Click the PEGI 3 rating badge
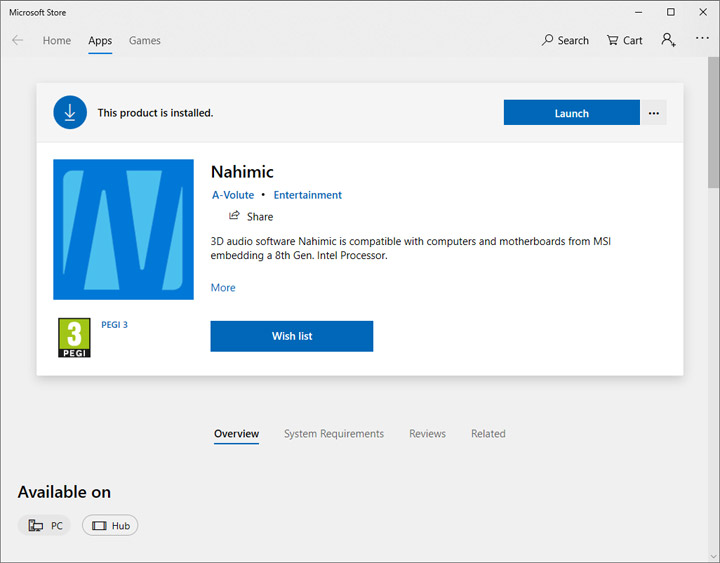Screen dimensions: 720x563 (x=74, y=338)
